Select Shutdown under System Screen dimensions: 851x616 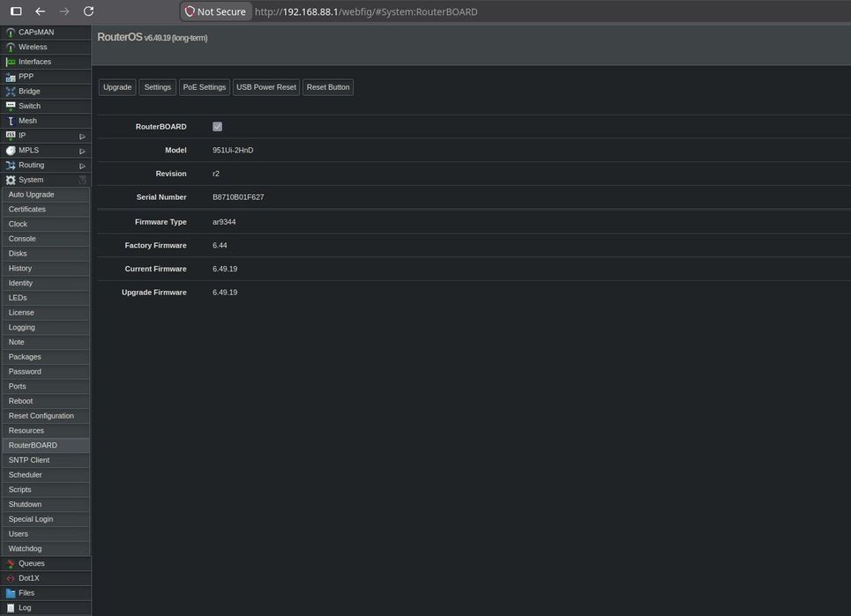(x=46, y=504)
